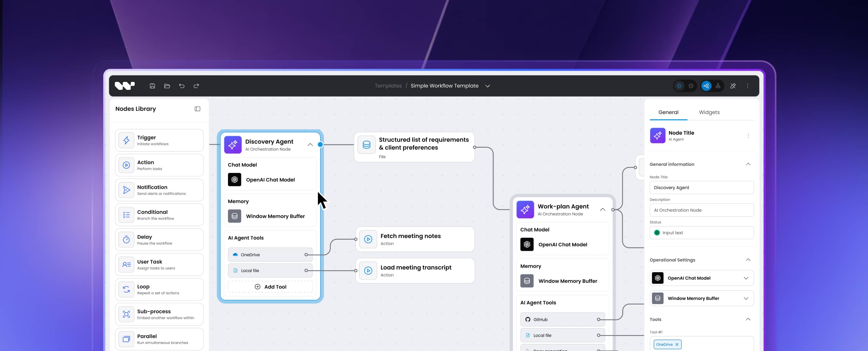Click the GitHub tool in Work-plan Agent
This screenshot has height=351, width=868.
coord(563,319)
